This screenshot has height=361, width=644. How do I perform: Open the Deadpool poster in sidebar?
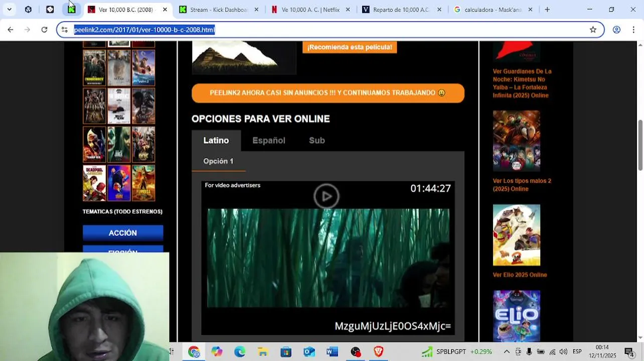(x=94, y=183)
